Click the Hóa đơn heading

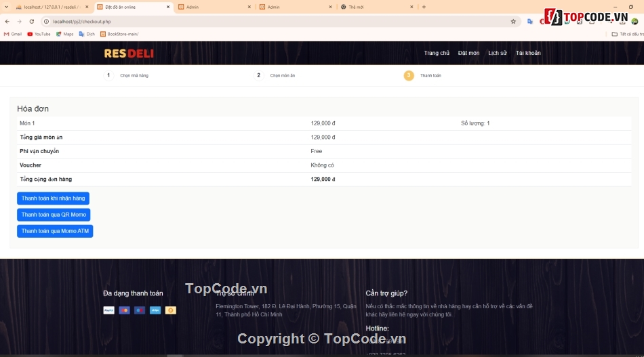coord(33,109)
